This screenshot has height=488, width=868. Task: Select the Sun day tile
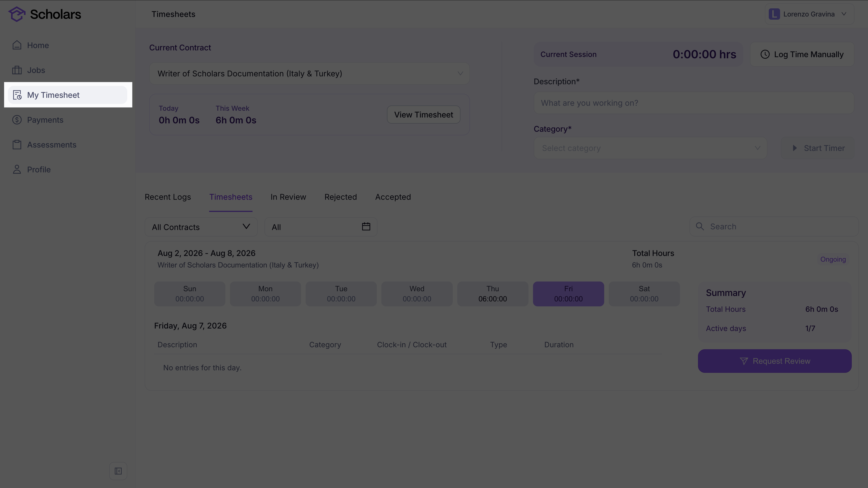point(190,294)
